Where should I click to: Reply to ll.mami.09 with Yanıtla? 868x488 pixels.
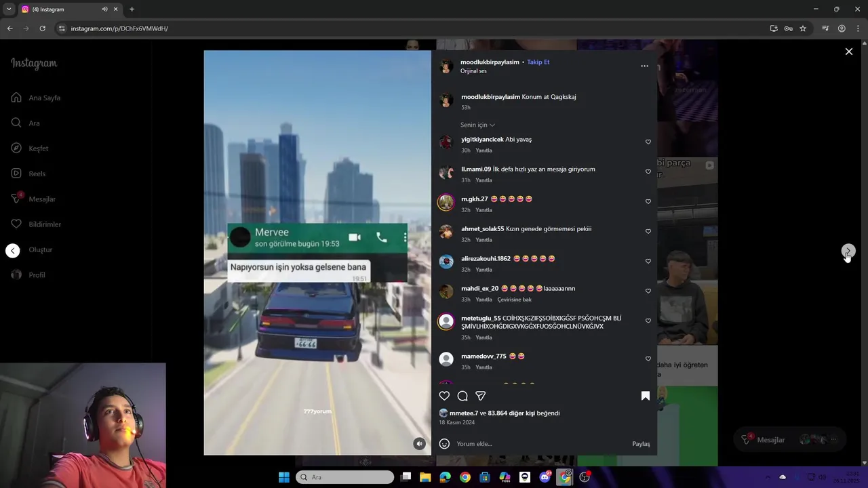pyautogui.click(x=484, y=180)
